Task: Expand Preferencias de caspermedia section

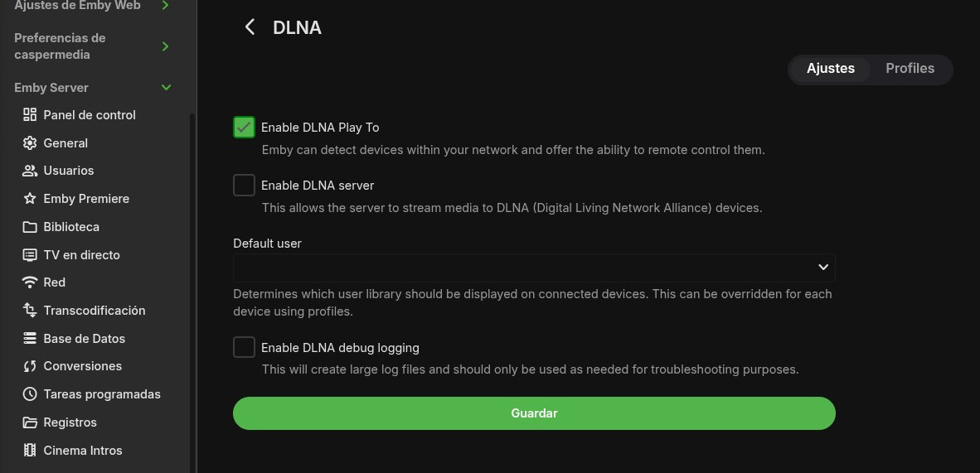Action: tap(165, 46)
